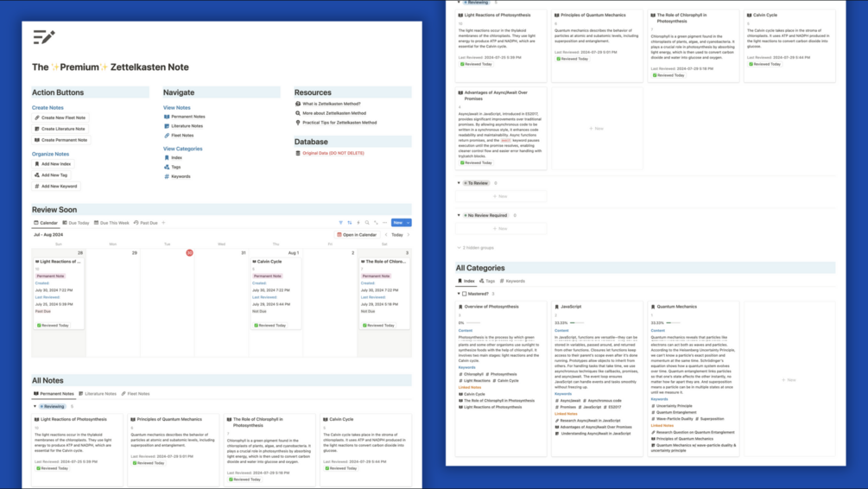Open the three-dot menu in Review Soon toolbar

click(x=384, y=223)
